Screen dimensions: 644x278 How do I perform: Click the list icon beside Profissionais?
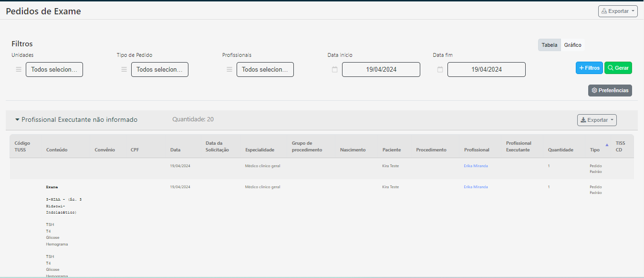[x=229, y=70]
